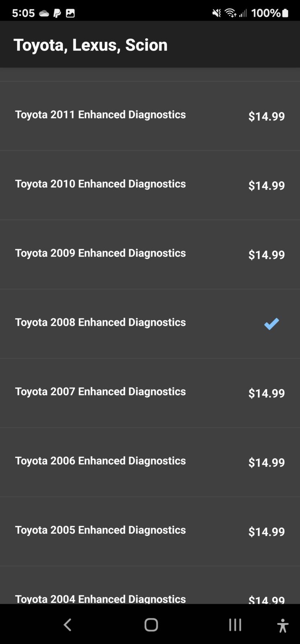Image resolution: width=300 pixels, height=644 pixels.
Task: Select Toyota 2009 Enhanced Diagnostics
Action: (x=150, y=254)
